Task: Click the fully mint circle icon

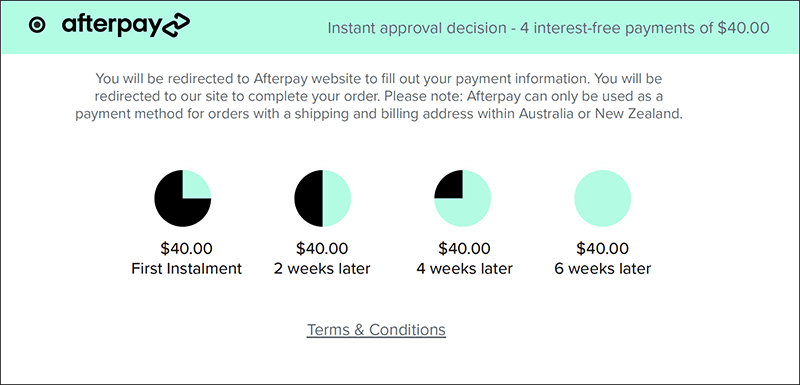Action: (x=603, y=198)
